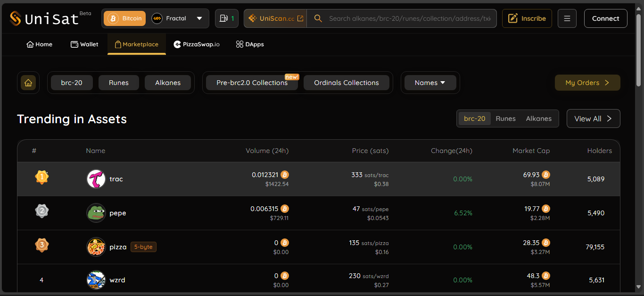The height and width of the screenshot is (296, 644).
Task: Switch trending assets to Runes
Action: (505, 118)
